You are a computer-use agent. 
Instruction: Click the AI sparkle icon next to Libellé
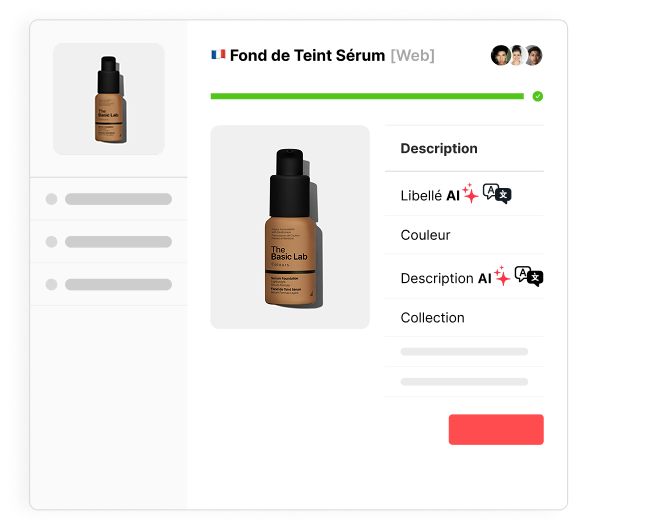tap(470, 193)
